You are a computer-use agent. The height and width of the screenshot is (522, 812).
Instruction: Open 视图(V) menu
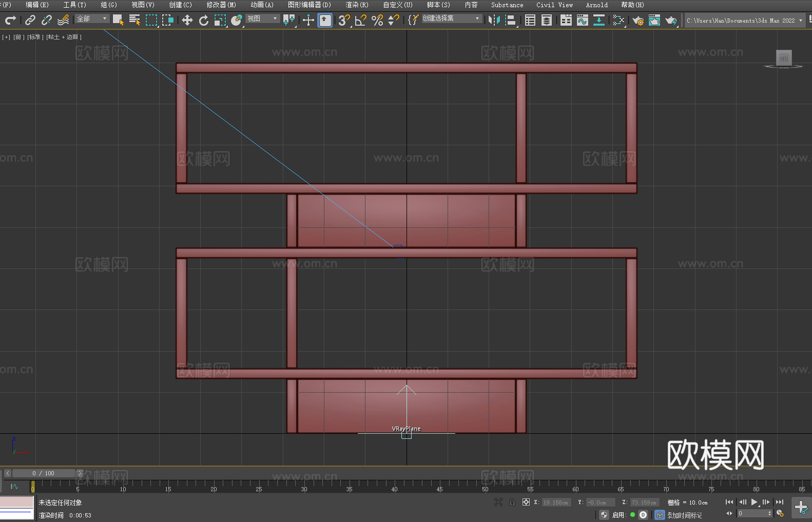coord(143,5)
